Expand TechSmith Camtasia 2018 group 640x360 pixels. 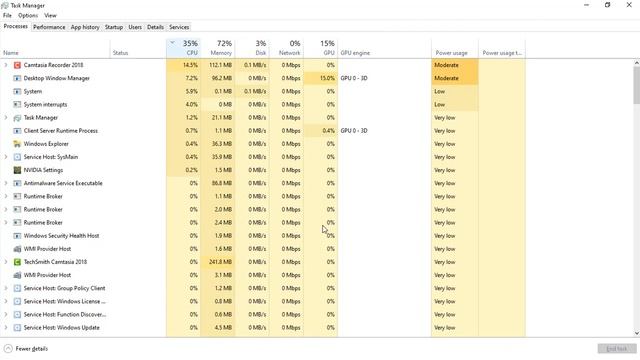[6, 262]
